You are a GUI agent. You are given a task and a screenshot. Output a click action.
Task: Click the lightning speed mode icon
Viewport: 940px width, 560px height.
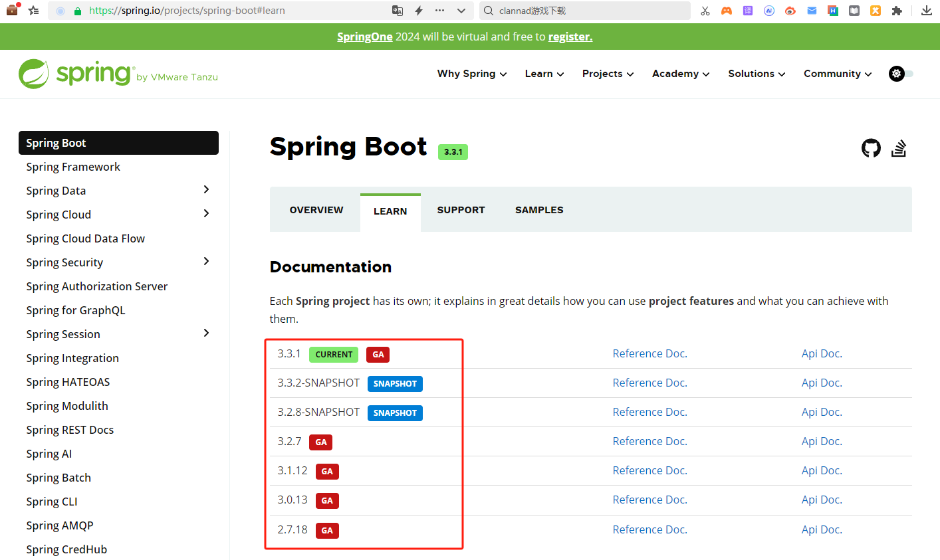point(419,11)
